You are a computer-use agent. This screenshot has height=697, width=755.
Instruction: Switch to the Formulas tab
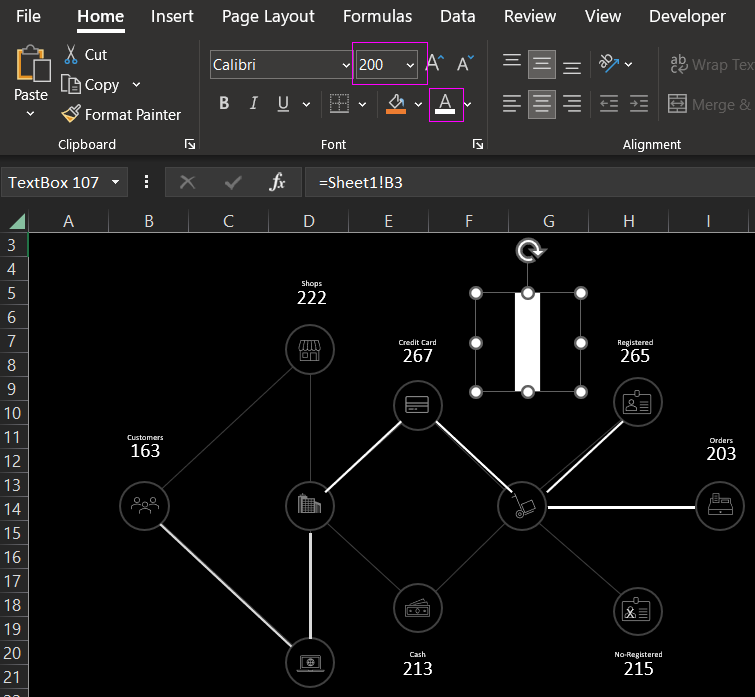click(377, 16)
